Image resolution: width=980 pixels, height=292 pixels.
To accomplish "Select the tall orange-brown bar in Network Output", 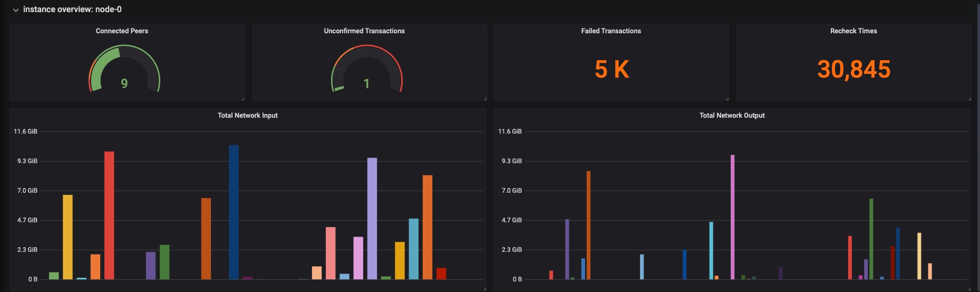I will point(588,225).
